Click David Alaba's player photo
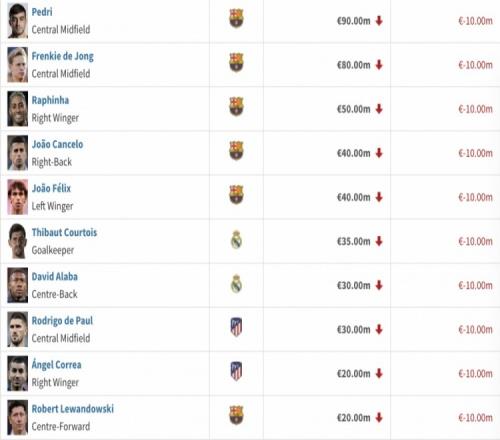The image size is (500, 440). point(18,285)
